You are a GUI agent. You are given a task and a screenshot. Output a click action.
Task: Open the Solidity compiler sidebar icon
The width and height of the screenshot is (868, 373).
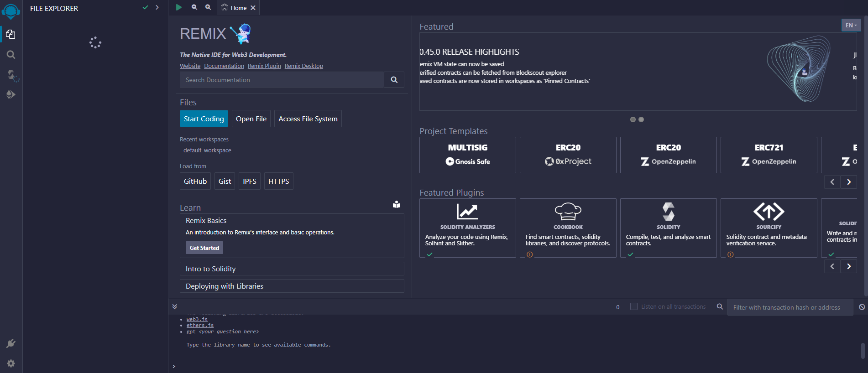tap(12, 75)
